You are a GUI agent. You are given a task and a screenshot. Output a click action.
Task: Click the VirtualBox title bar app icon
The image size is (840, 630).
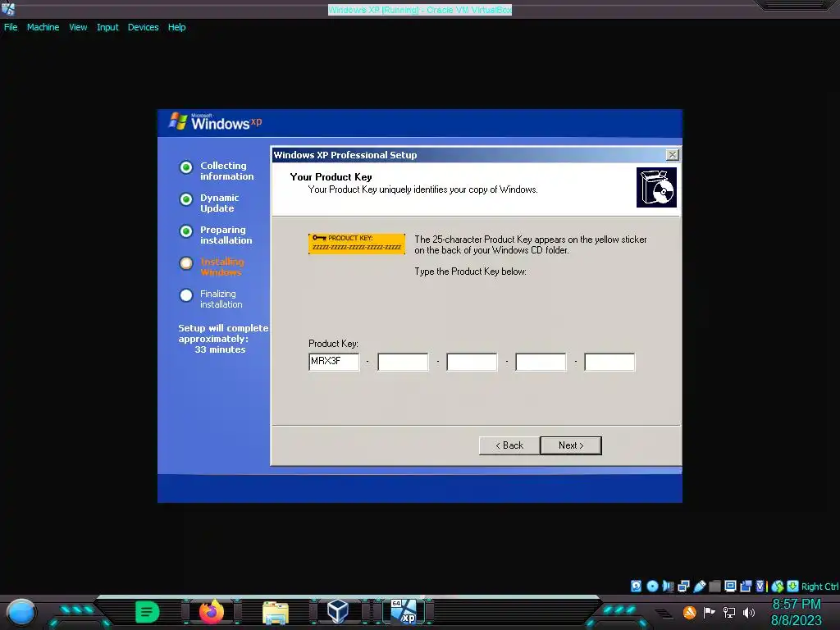click(8, 9)
